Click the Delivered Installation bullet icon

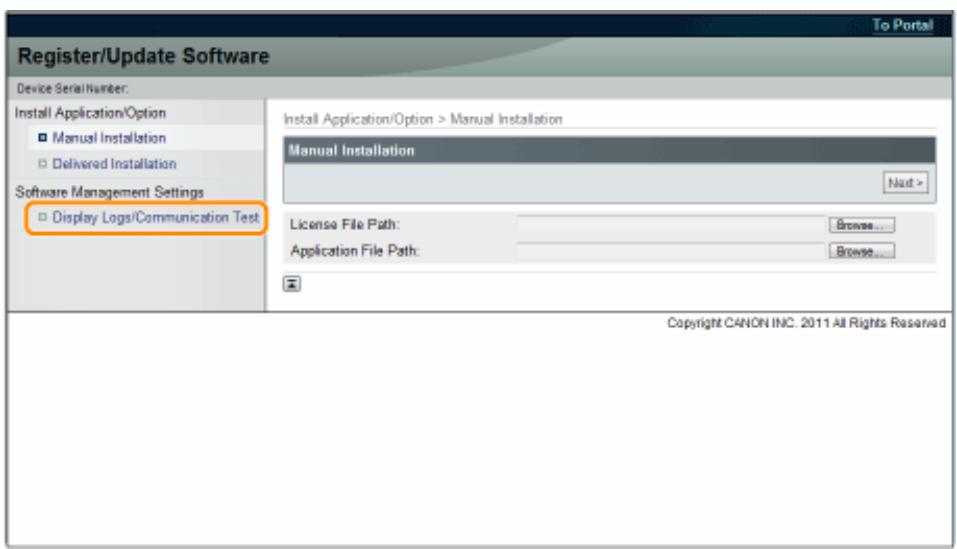tap(42, 163)
